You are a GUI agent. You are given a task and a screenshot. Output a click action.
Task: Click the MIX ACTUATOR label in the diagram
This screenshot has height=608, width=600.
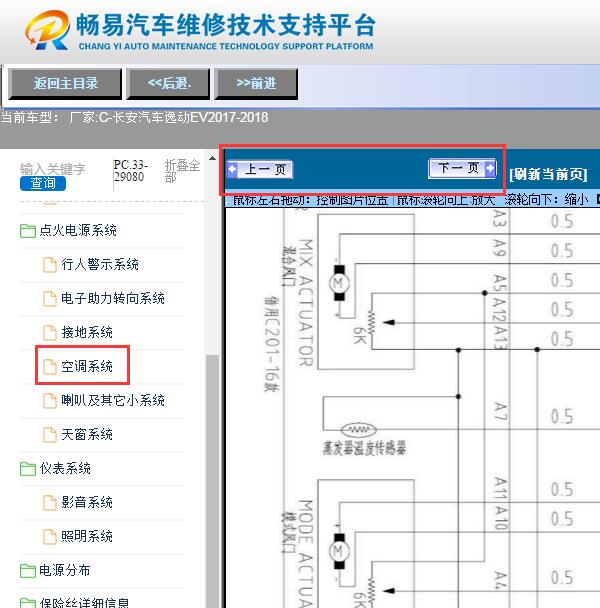(306, 302)
